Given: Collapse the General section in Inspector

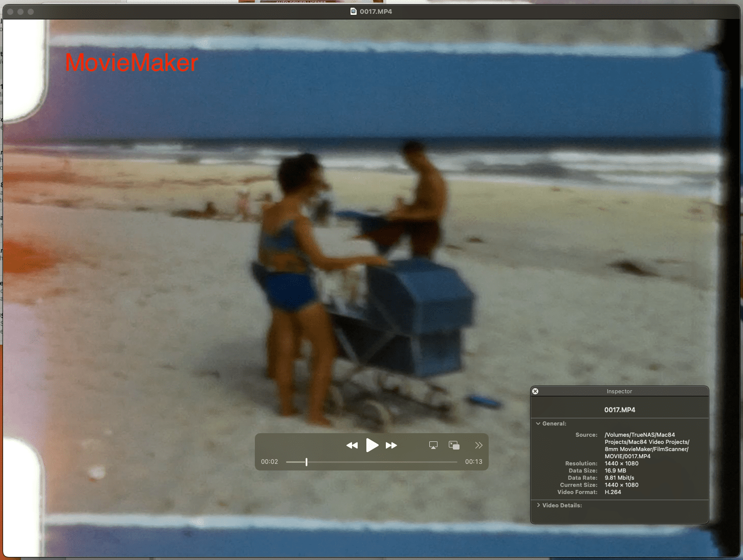Looking at the screenshot, I should point(538,423).
